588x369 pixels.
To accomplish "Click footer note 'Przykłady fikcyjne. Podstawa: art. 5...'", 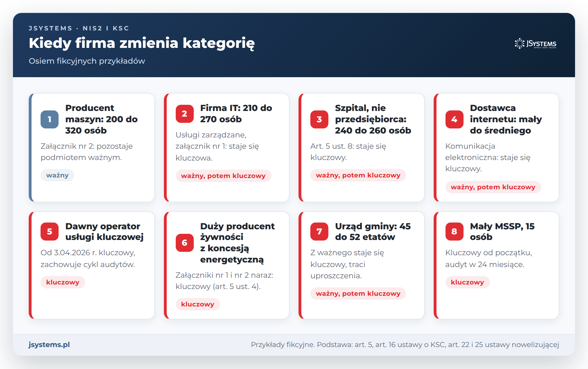I will coord(405,344).
